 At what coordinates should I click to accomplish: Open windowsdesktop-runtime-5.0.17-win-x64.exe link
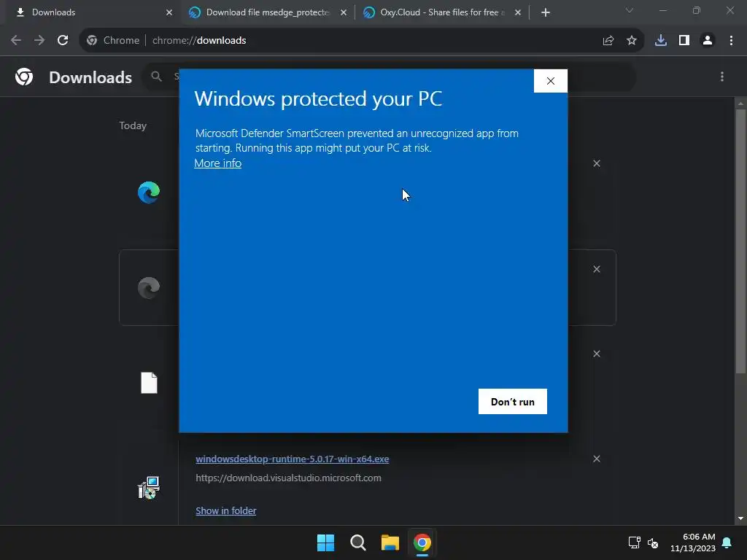pyautogui.click(x=292, y=459)
